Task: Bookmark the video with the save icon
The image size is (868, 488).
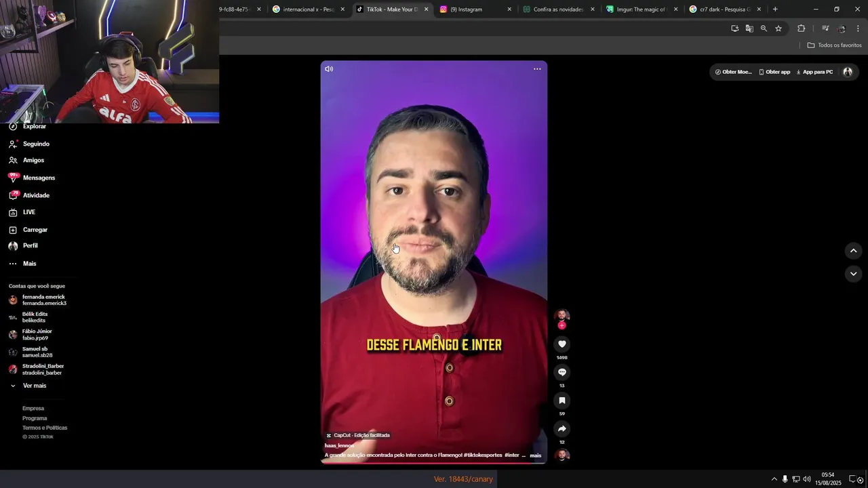Action: (561, 401)
